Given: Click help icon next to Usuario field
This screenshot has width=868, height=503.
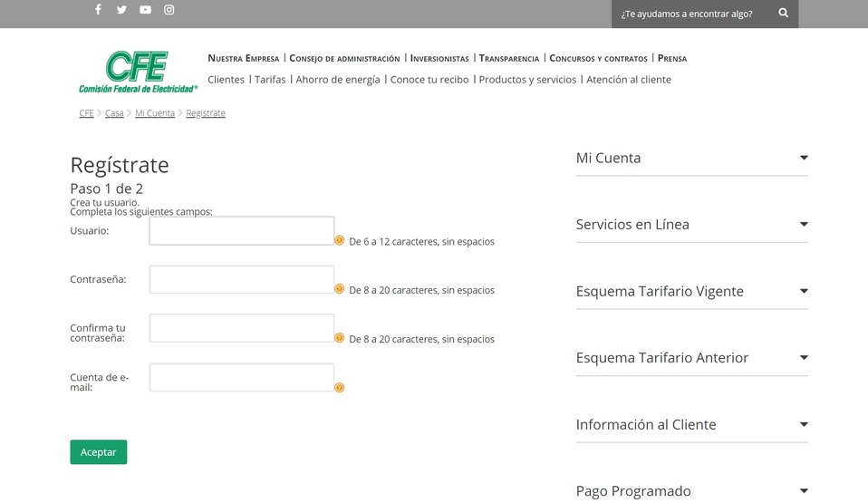Looking at the screenshot, I should pyautogui.click(x=340, y=241).
